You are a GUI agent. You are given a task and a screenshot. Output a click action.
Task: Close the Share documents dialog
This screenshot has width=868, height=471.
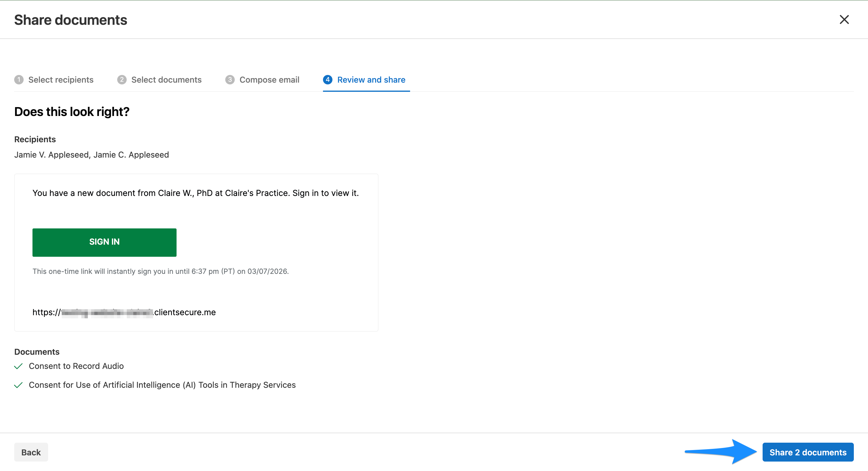point(844,19)
